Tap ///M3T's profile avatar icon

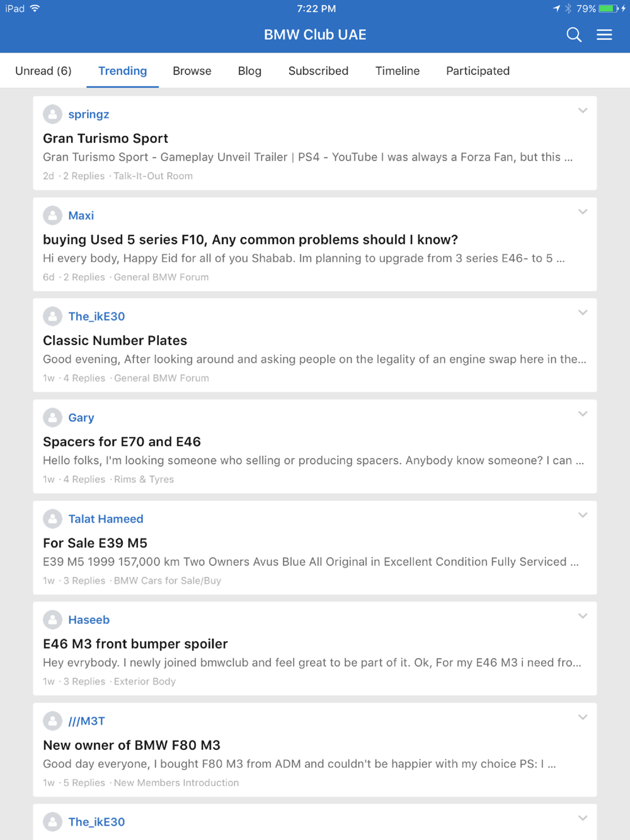coord(53,721)
